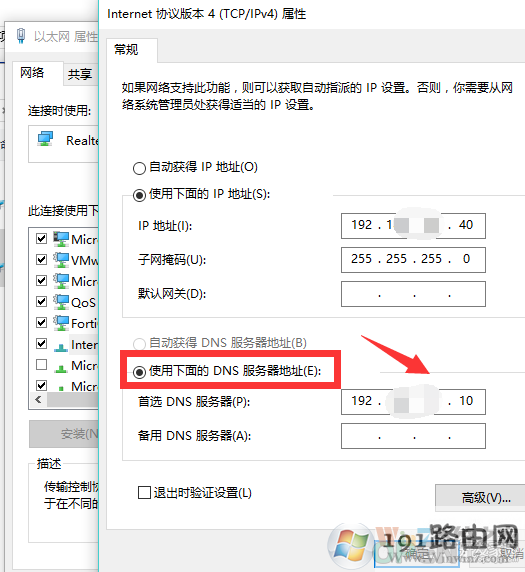Click the Ethernet adapter icon in title bar
Viewport: 525px width, 572px height.
21,36
